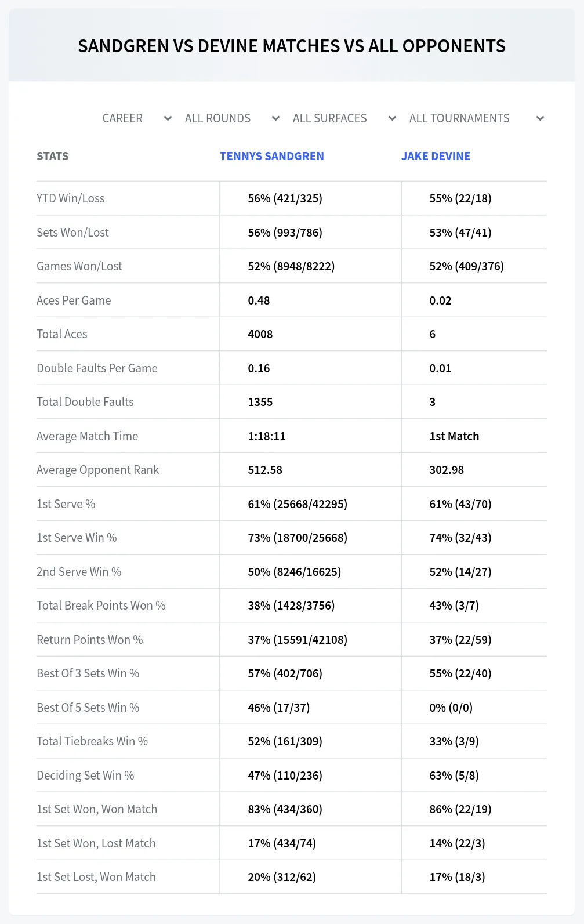Click the Total Break Points Won % label
The width and height of the screenshot is (584, 924).
point(101,606)
